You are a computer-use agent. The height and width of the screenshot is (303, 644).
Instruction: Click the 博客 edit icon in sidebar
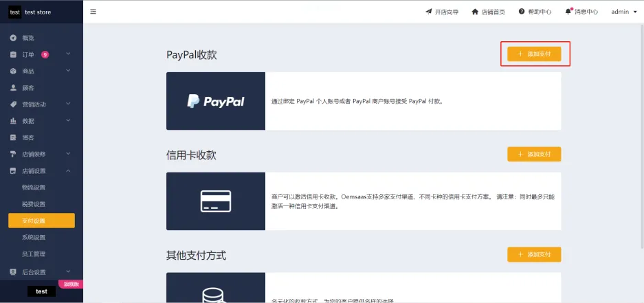pos(13,137)
